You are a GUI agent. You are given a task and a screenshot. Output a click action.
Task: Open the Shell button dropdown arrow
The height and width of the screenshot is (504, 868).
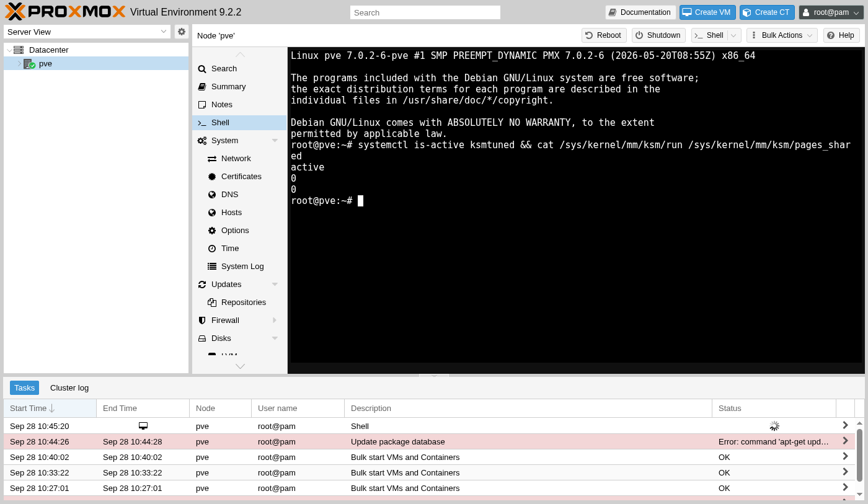pyautogui.click(x=734, y=35)
